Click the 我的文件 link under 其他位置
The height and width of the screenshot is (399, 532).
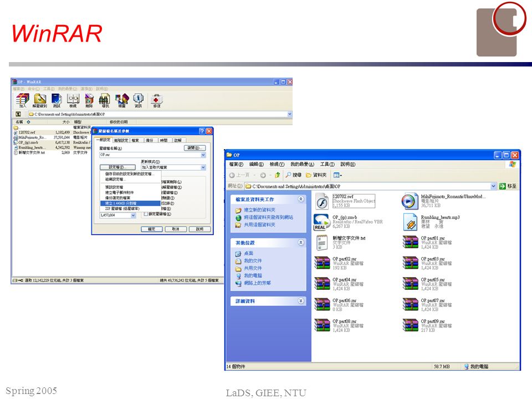253,260
